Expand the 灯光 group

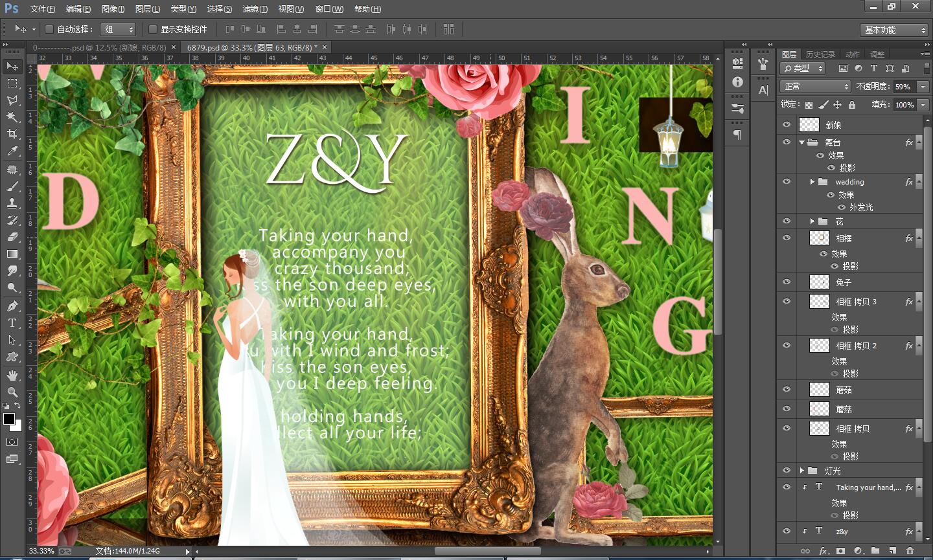click(x=802, y=471)
